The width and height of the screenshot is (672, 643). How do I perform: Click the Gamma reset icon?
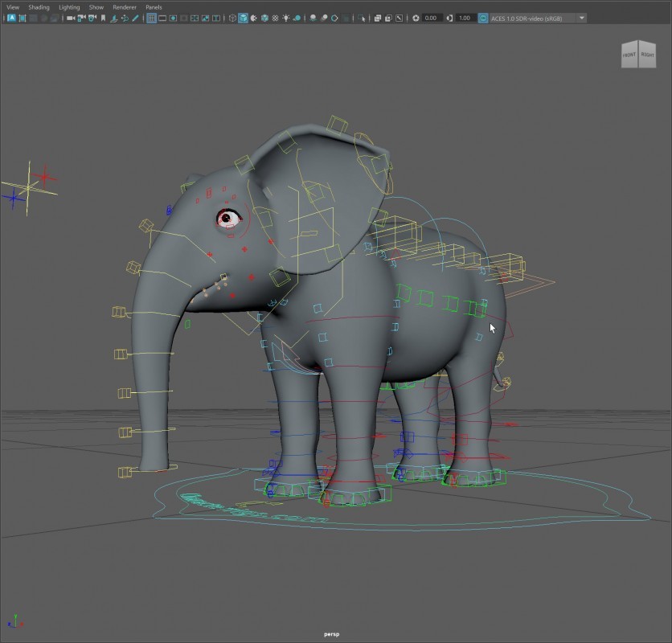(x=450, y=18)
